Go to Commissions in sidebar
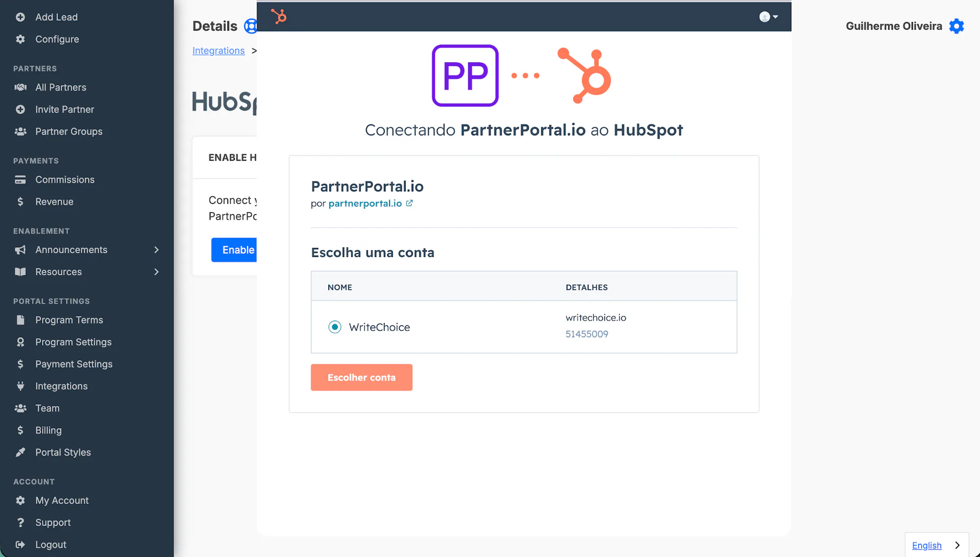This screenshot has width=980, height=557. tap(65, 180)
